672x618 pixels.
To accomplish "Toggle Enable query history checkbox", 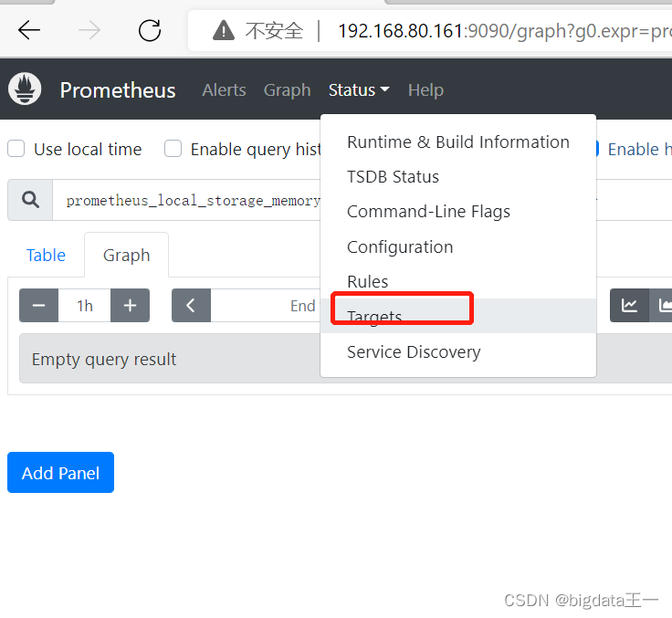I will tap(173, 149).
